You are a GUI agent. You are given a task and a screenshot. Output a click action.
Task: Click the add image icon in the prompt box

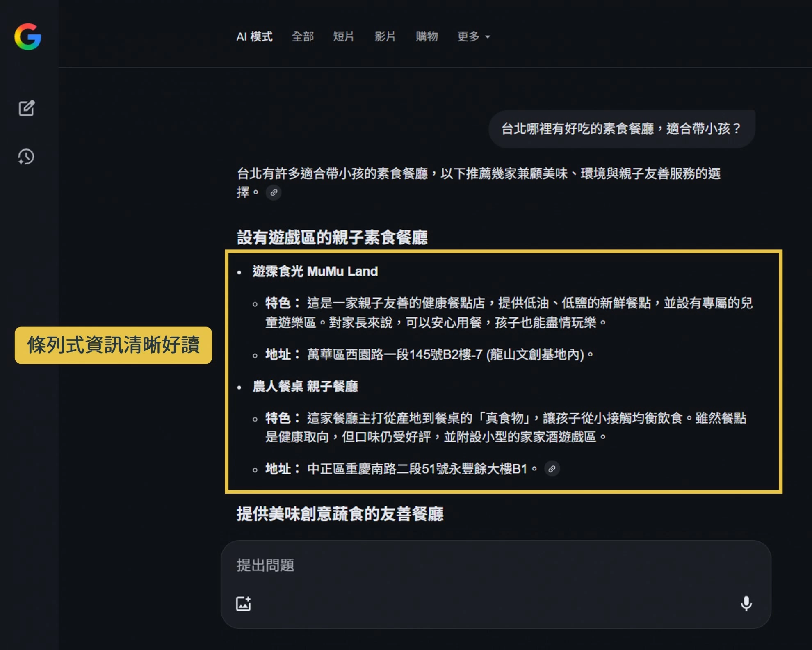coord(244,604)
